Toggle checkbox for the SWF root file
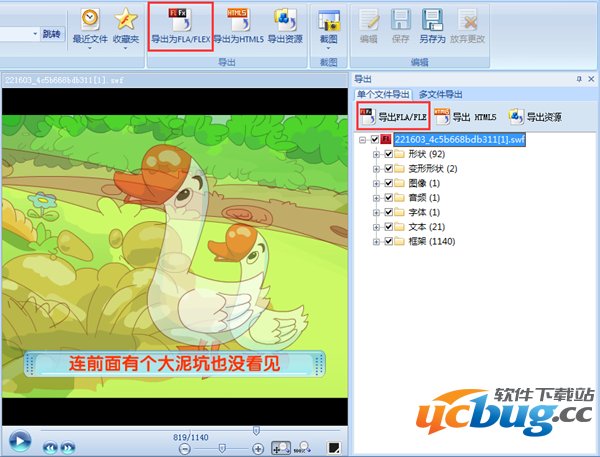Screen dimensions: 600x457 pos(375,139)
